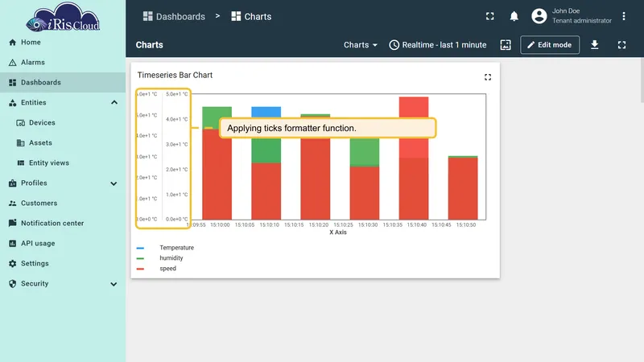The height and width of the screenshot is (362, 644).
Task: Click the dashboard image snapshot icon
Action: pyautogui.click(x=506, y=45)
